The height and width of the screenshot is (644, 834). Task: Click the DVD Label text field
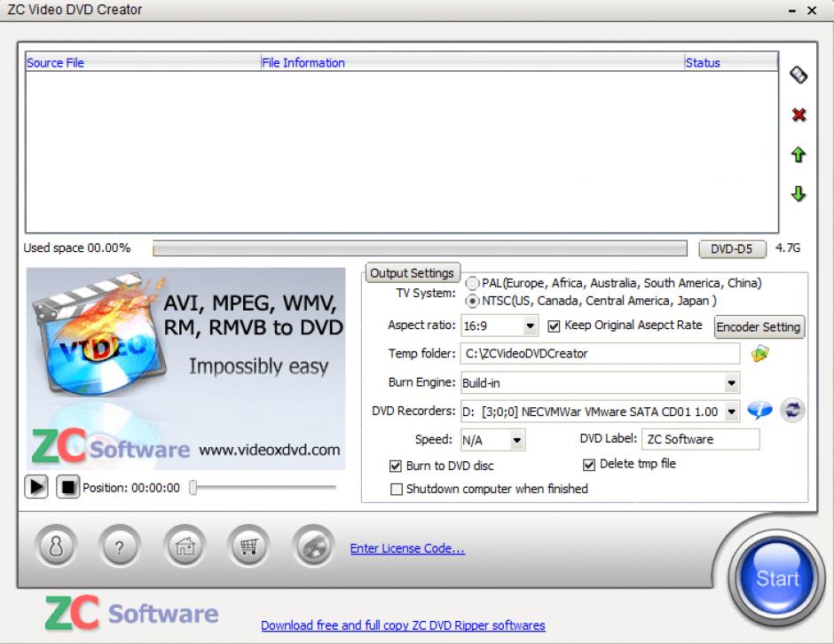[701, 439]
